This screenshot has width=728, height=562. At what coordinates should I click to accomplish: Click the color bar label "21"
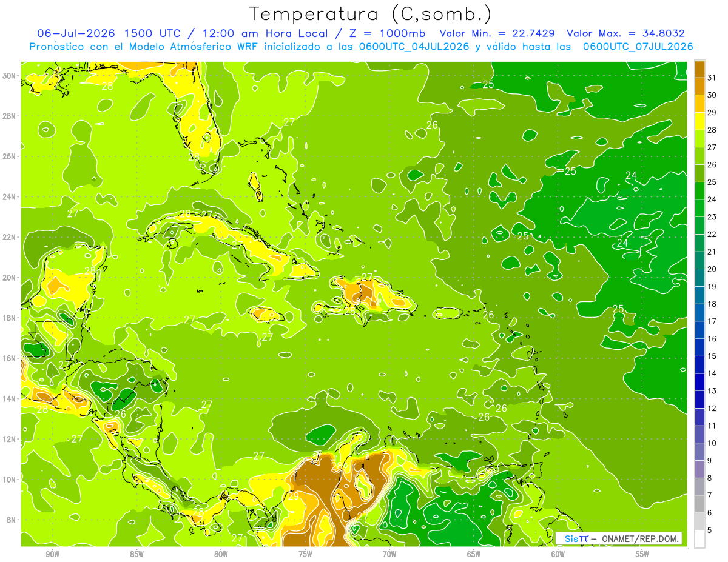712,252
